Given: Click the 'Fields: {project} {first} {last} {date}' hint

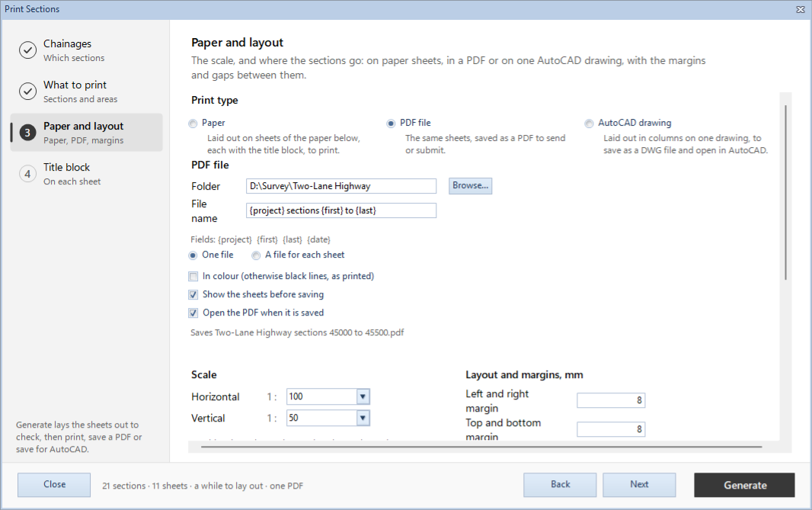Looking at the screenshot, I should tap(261, 239).
